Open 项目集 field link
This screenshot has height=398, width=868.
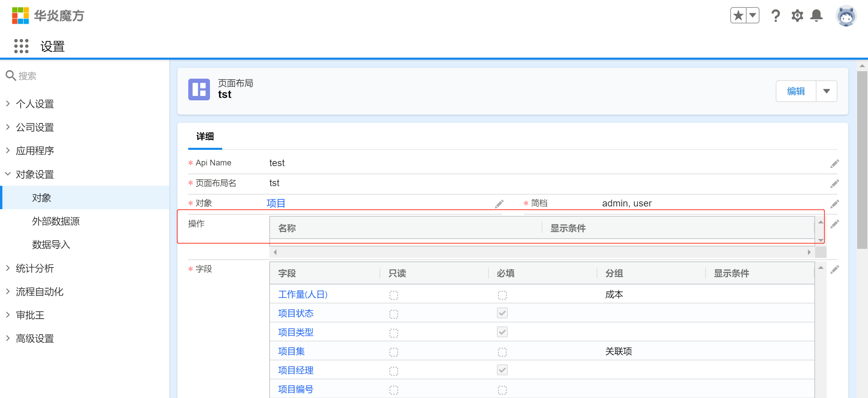pyautogui.click(x=291, y=351)
